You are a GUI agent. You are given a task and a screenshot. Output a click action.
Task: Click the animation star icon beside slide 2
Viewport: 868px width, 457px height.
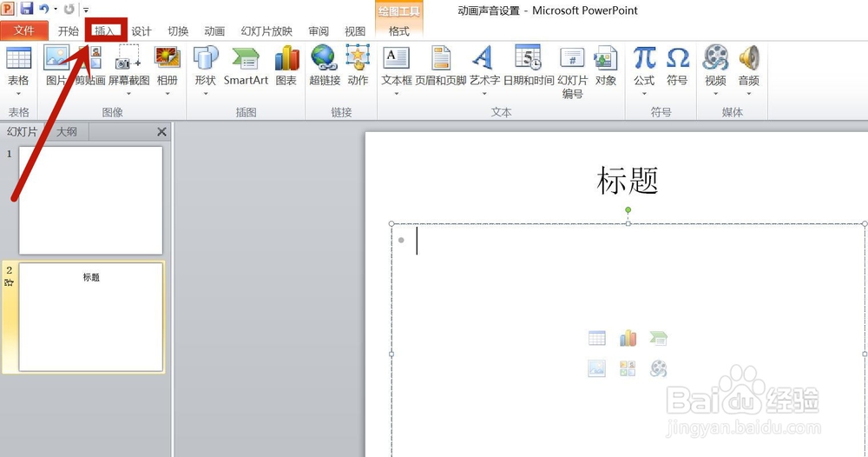tap(9, 283)
